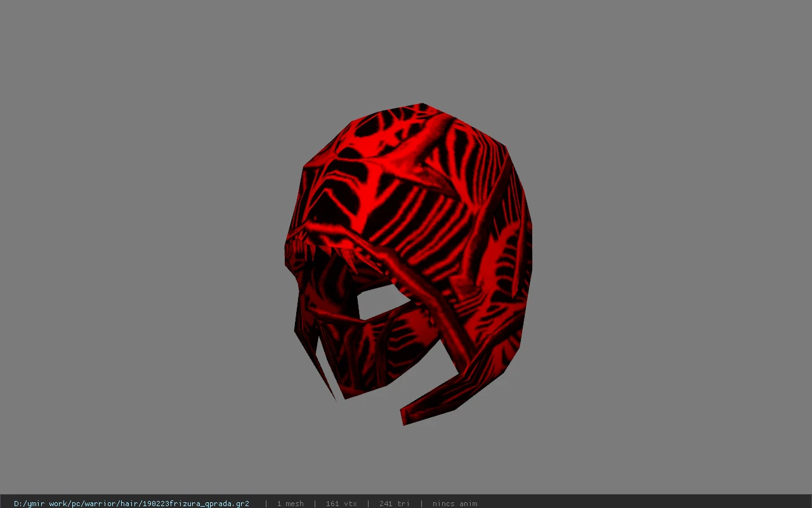Click the file path ending 190223frizura_qprada.gr2
The height and width of the screenshot is (508, 812).
pos(131,504)
